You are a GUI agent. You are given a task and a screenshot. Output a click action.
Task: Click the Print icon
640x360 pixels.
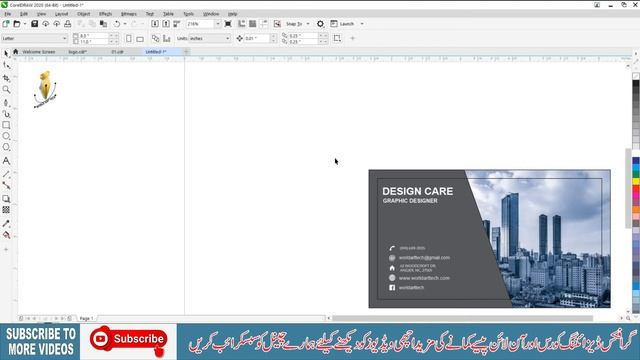click(x=68, y=24)
